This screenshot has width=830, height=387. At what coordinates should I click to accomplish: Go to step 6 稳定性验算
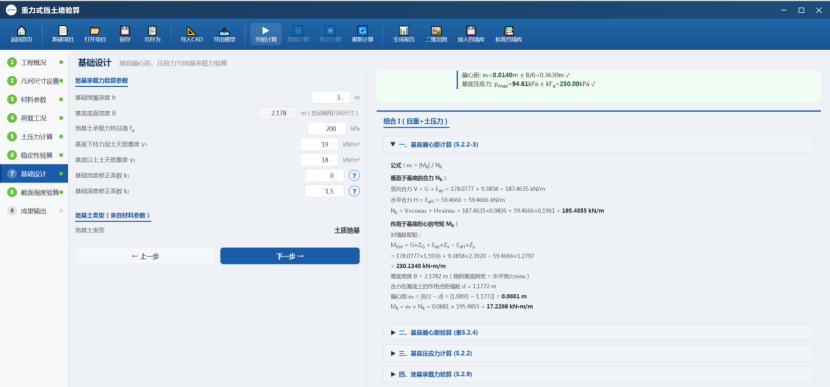tap(34, 155)
